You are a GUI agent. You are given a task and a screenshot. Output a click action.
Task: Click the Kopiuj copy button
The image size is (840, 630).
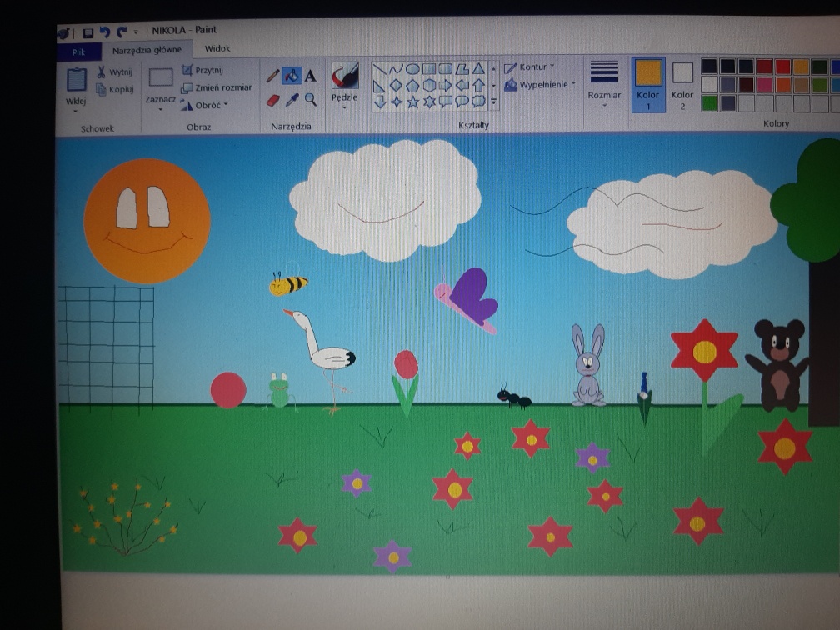(115, 89)
